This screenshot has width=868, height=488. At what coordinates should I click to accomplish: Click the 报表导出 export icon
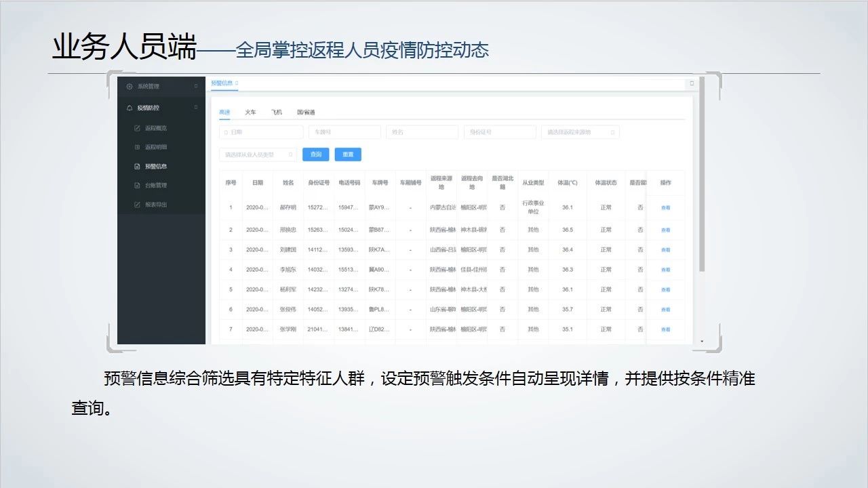coord(138,204)
